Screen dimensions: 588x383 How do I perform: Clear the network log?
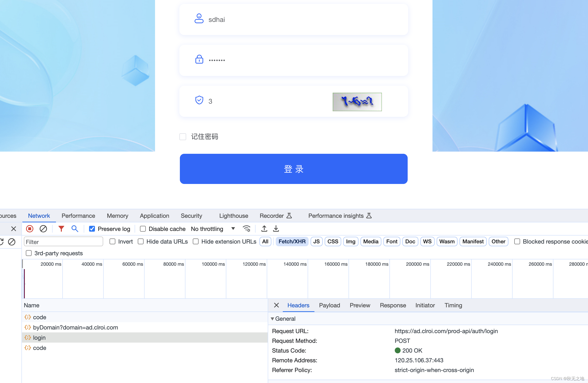[x=43, y=229]
